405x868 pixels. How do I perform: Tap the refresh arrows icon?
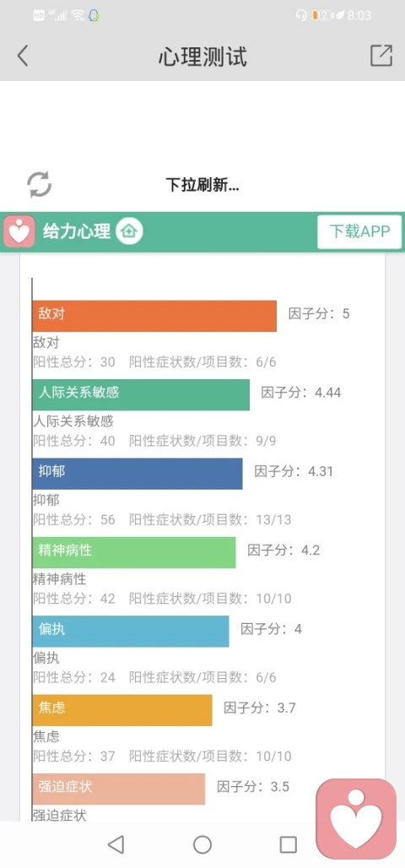tap(40, 184)
